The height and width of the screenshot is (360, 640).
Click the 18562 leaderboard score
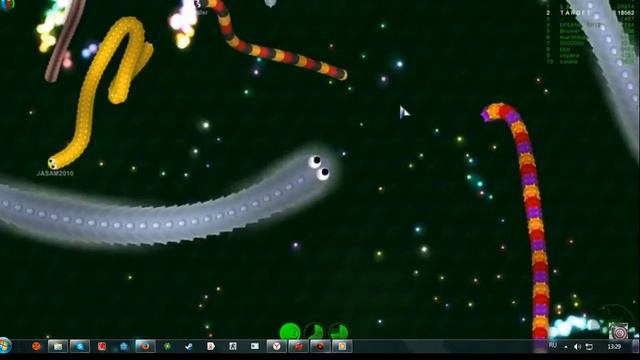tap(626, 13)
